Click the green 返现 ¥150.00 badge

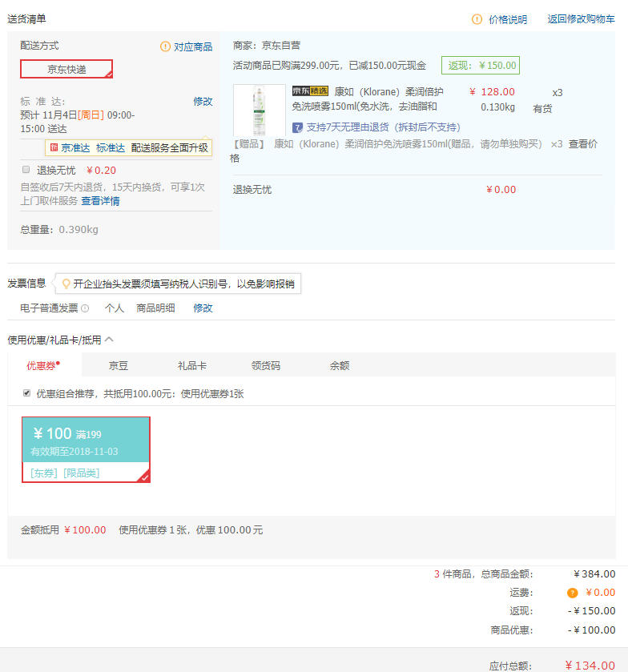click(481, 65)
